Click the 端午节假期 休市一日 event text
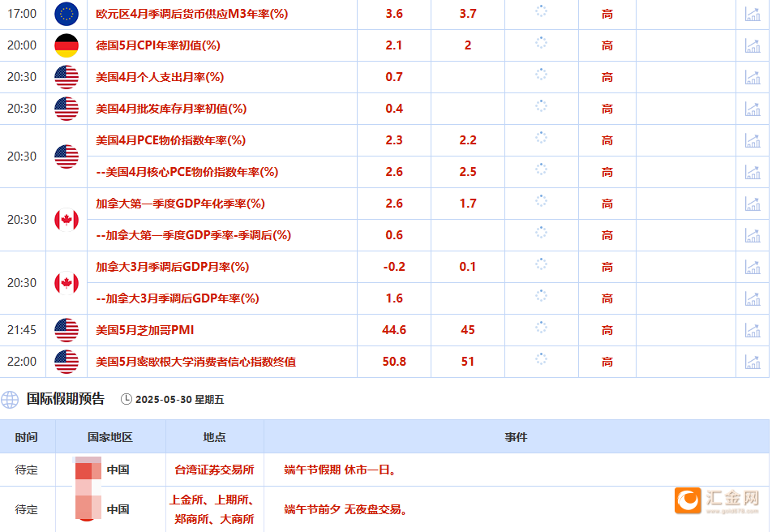 click(337, 470)
